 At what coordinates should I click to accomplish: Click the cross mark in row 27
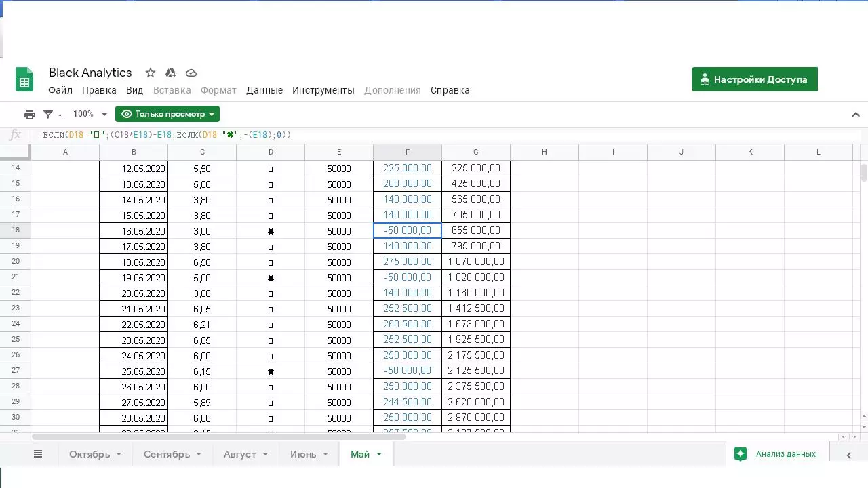(x=271, y=371)
